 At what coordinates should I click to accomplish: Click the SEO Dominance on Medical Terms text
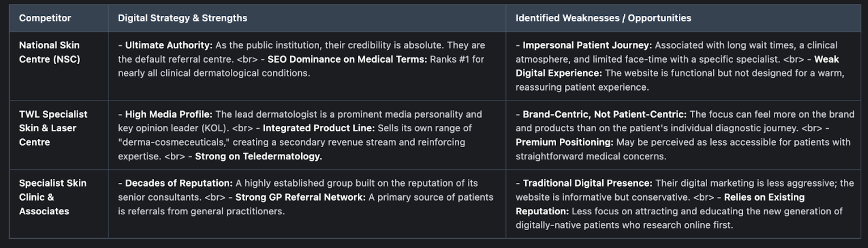[347, 59]
